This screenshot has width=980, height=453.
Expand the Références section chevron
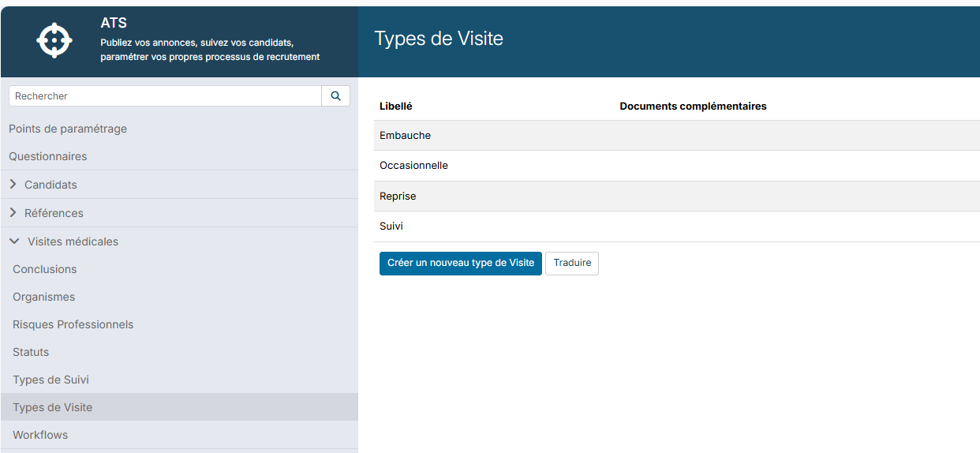pyautogui.click(x=13, y=213)
